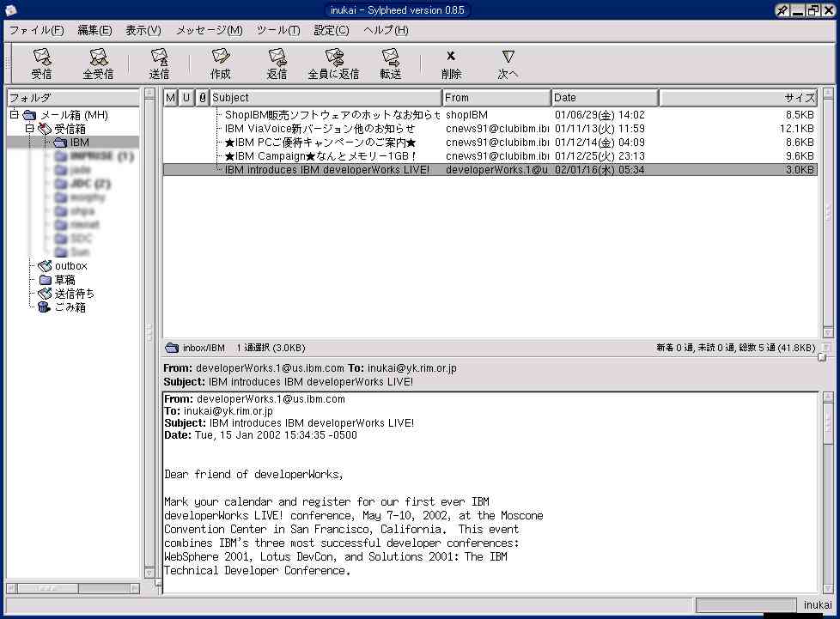Open the 設定(C) menu
Image resolution: width=840 pixels, height=619 pixels.
coord(331,31)
